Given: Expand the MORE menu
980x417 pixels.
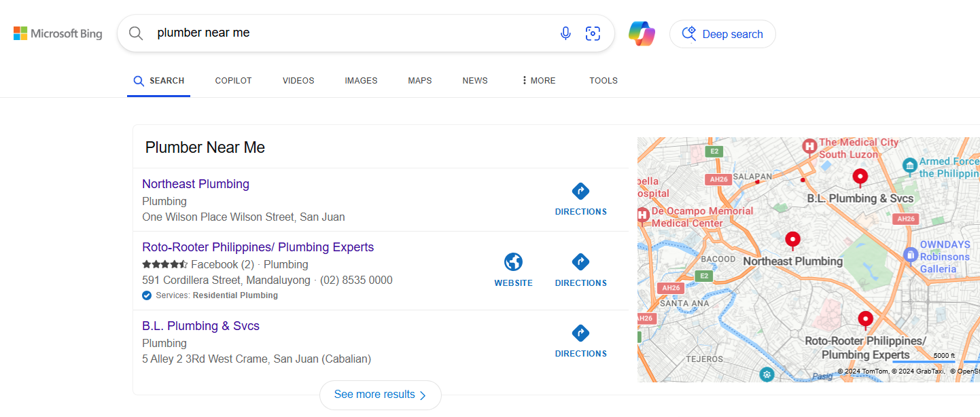Looking at the screenshot, I should pos(538,81).
